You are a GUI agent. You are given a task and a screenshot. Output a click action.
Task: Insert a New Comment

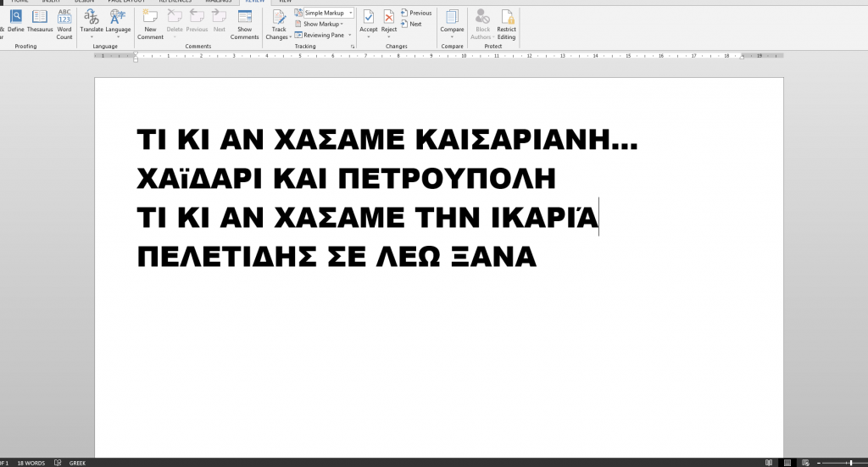coord(150,25)
